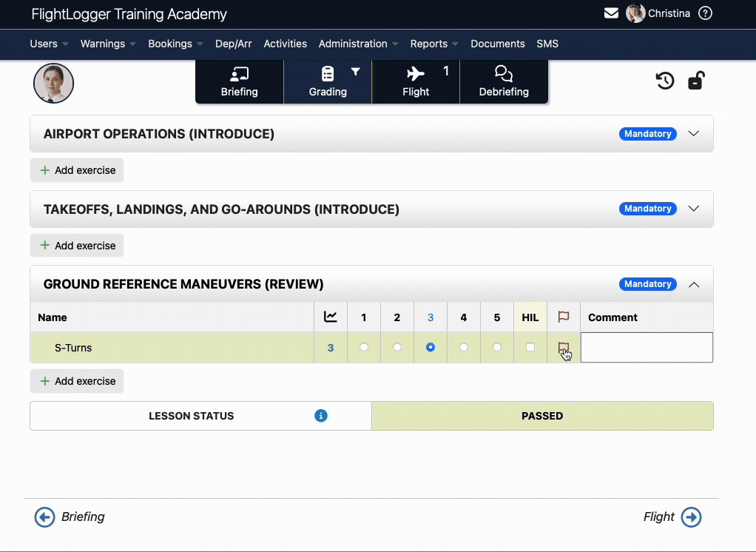756x552 pixels.
Task: Expand the Airport Operations section
Action: [x=693, y=134]
